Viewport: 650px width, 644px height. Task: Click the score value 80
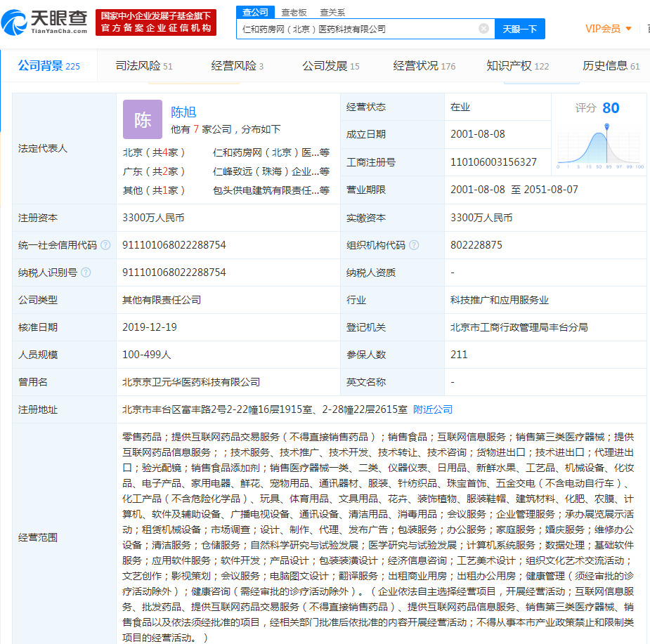(611, 107)
